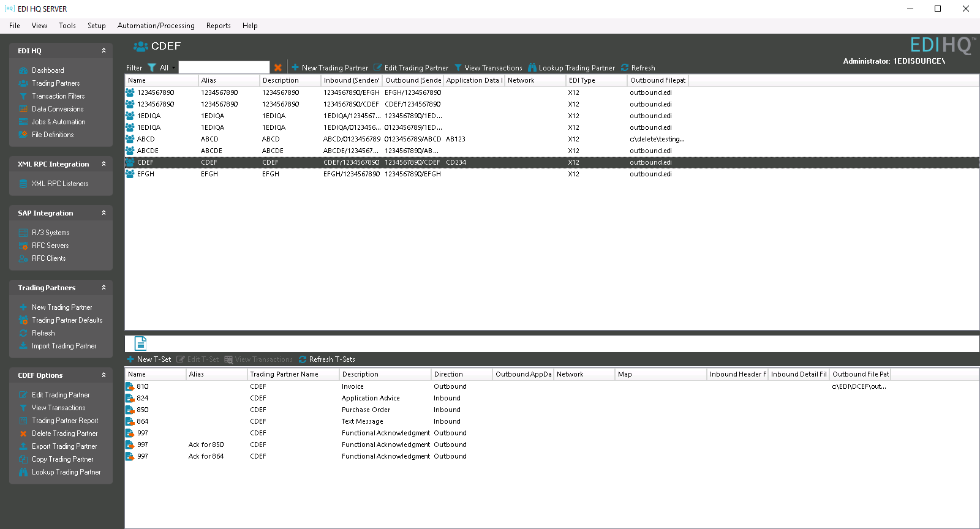Open Data Conversions

pyautogui.click(x=58, y=109)
